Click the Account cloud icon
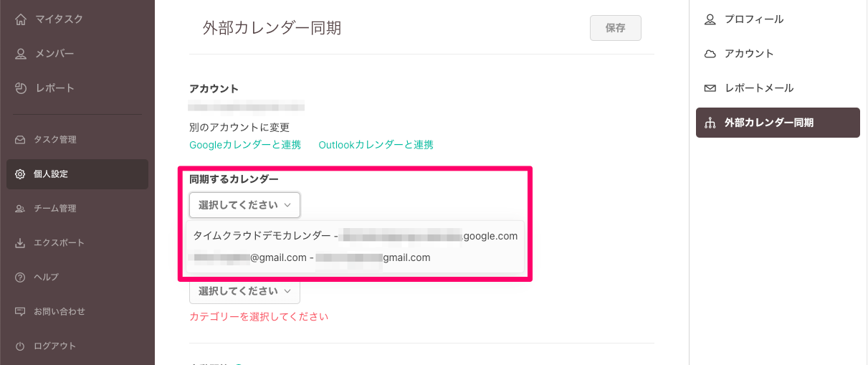Screen dimensions: 868x365 710,54
